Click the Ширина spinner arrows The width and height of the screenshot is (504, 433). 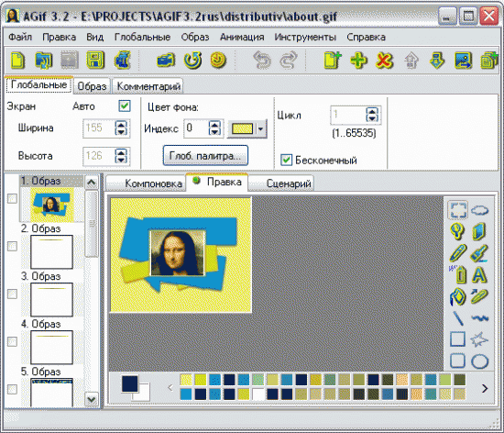coord(121,128)
